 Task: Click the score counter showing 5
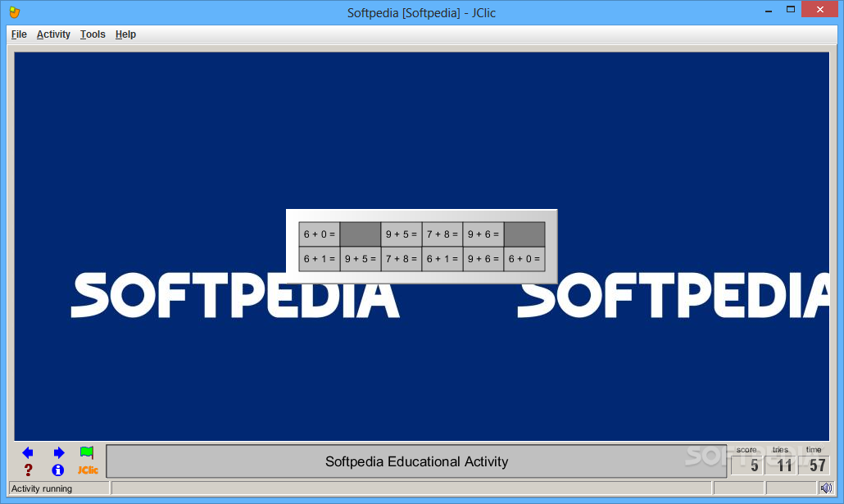click(746, 465)
